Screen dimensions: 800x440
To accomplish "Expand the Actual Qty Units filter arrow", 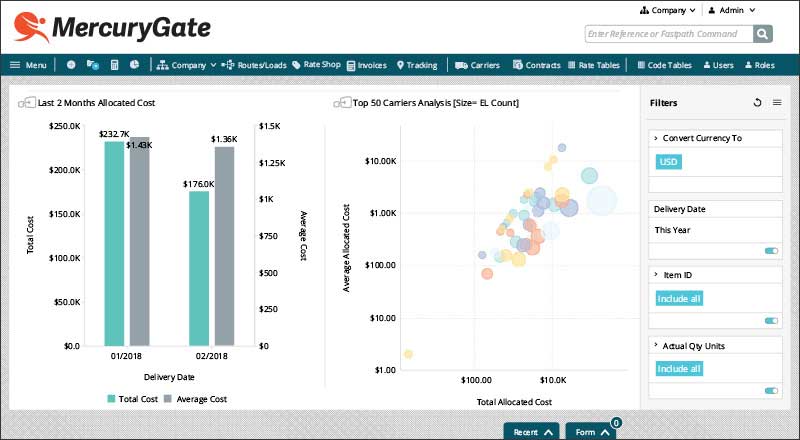I will click(x=656, y=346).
